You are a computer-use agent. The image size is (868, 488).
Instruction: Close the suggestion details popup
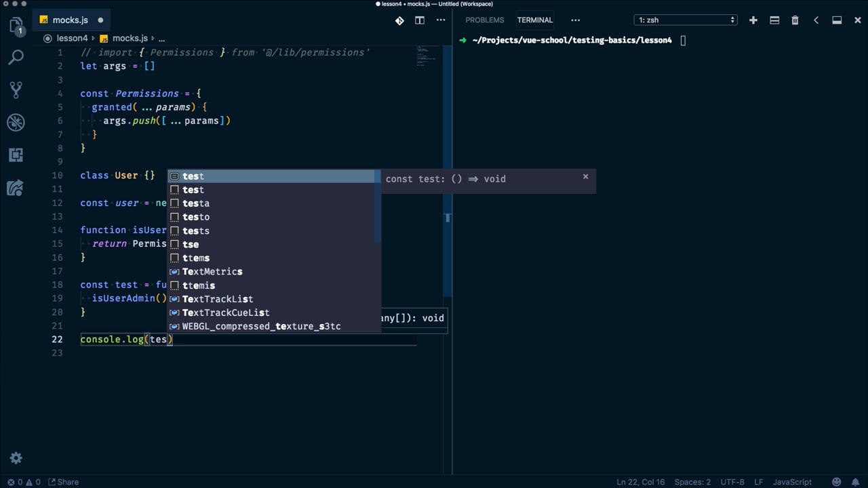tap(586, 177)
